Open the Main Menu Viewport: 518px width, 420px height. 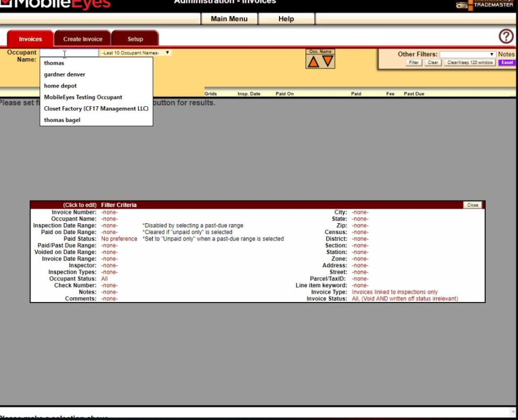tap(229, 19)
